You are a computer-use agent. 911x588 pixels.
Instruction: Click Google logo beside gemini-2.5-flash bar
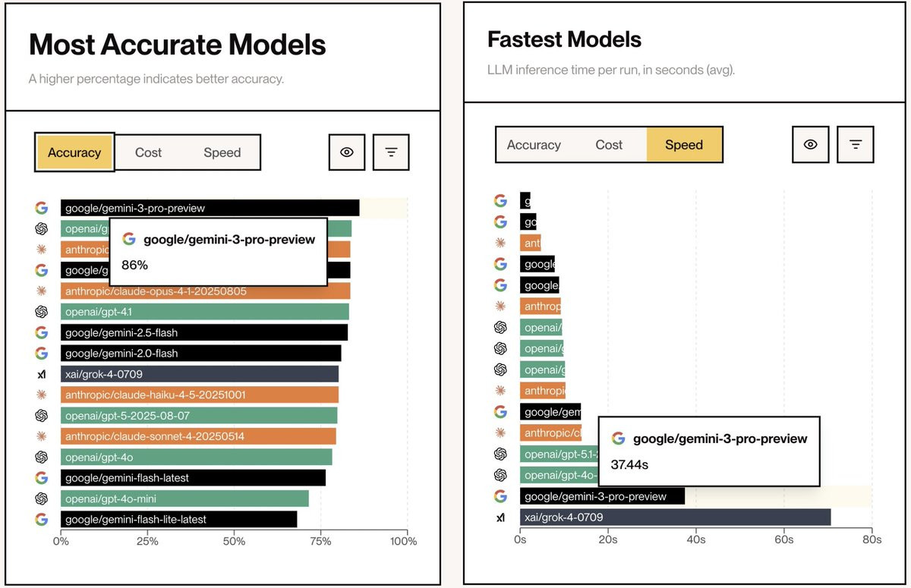(42, 332)
